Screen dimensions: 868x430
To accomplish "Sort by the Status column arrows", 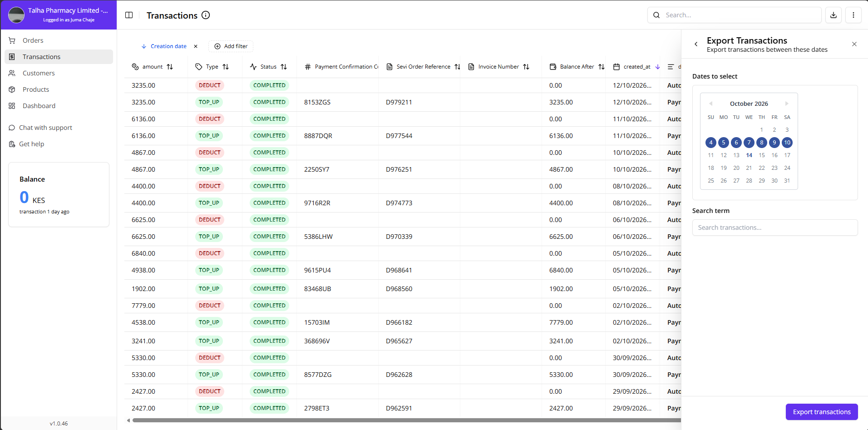I will pyautogui.click(x=284, y=67).
